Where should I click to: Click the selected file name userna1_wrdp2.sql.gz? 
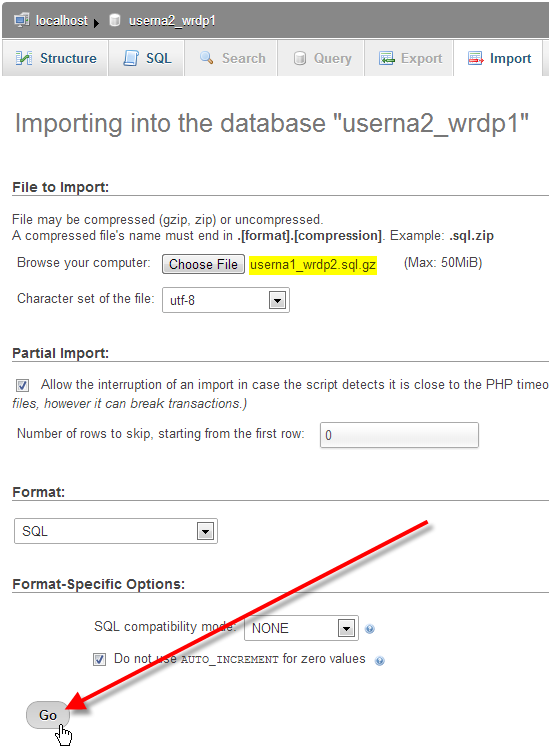click(313, 265)
